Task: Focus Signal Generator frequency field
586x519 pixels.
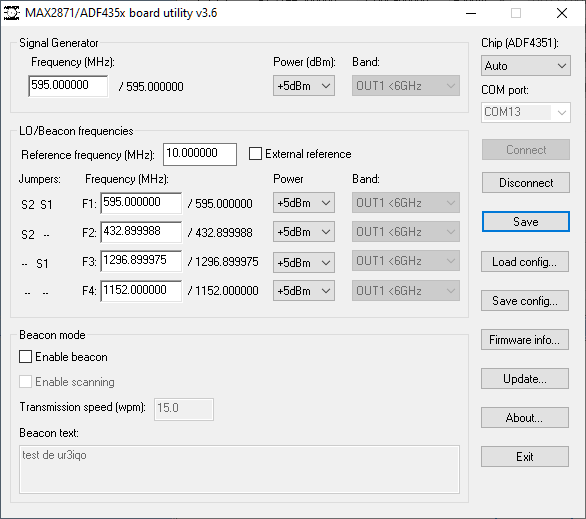Action: [68, 86]
